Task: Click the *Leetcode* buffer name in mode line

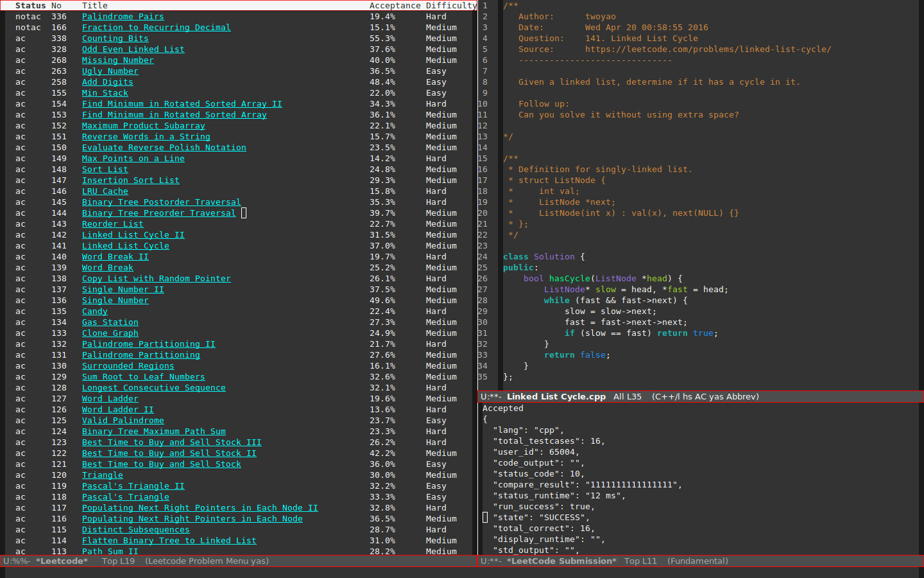Action: click(x=62, y=561)
